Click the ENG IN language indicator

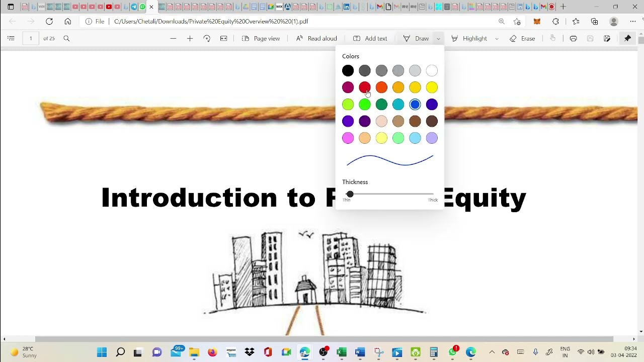click(565, 352)
